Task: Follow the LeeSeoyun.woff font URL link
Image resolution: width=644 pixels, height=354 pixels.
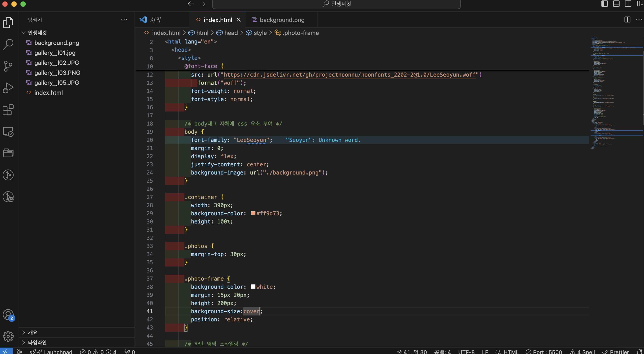Action: tap(349, 75)
